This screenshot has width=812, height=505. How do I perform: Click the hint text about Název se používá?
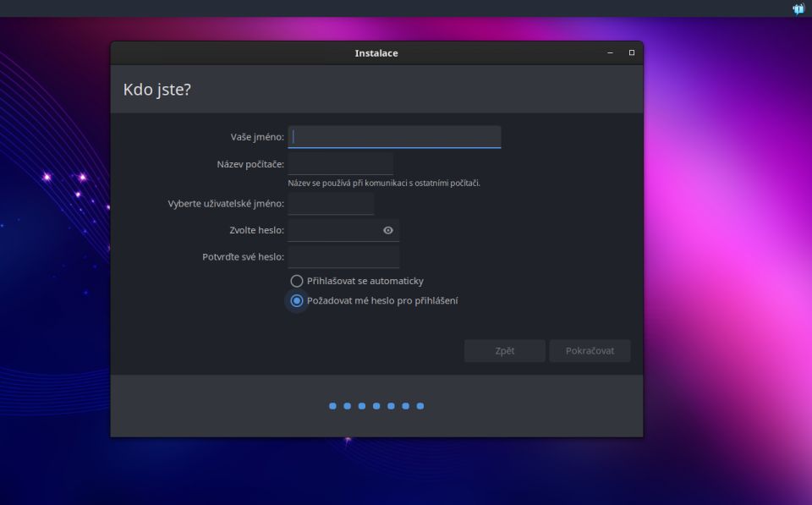pyautogui.click(x=384, y=183)
